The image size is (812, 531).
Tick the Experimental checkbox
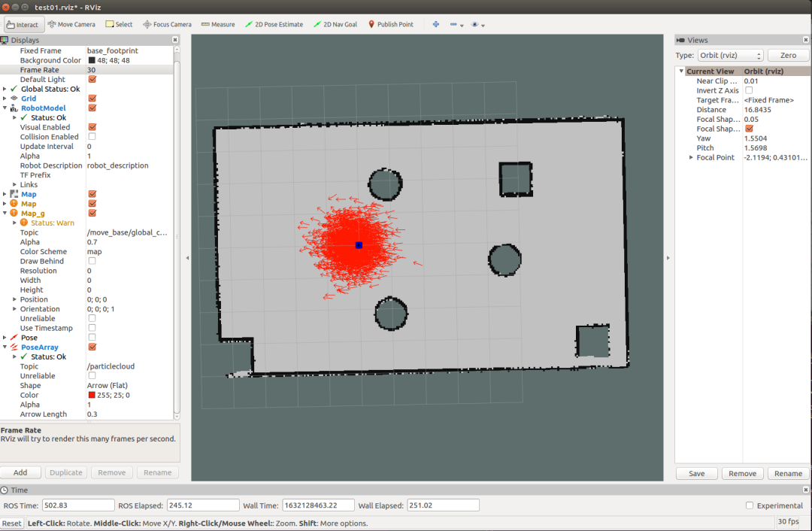750,505
